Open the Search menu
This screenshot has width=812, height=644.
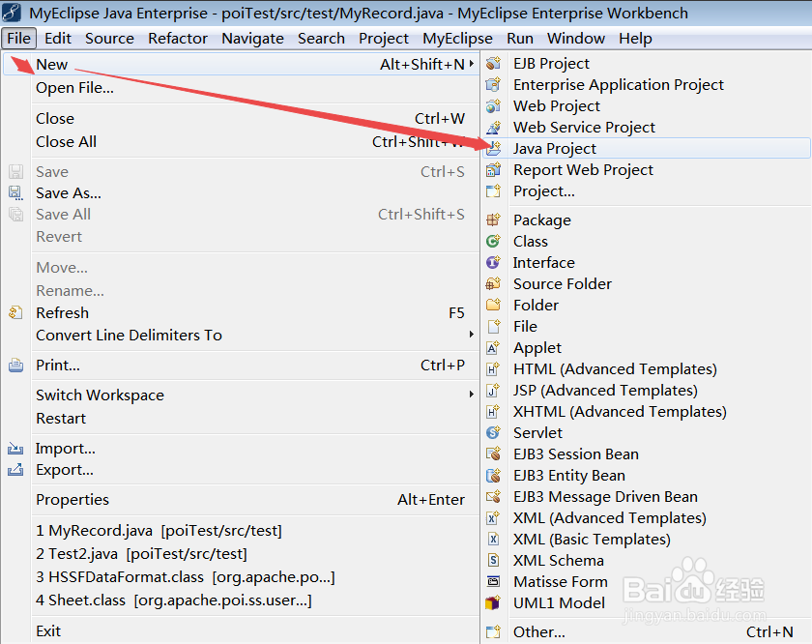tap(321, 39)
